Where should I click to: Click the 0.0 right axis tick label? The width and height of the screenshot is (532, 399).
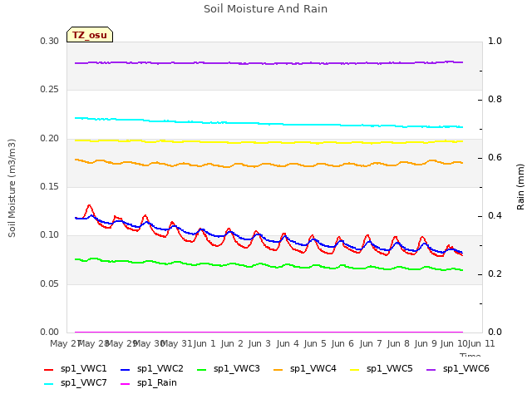click(x=495, y=332)
